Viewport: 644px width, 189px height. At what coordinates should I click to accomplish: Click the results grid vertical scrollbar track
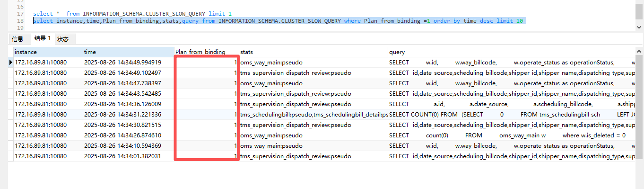(639, 118)
